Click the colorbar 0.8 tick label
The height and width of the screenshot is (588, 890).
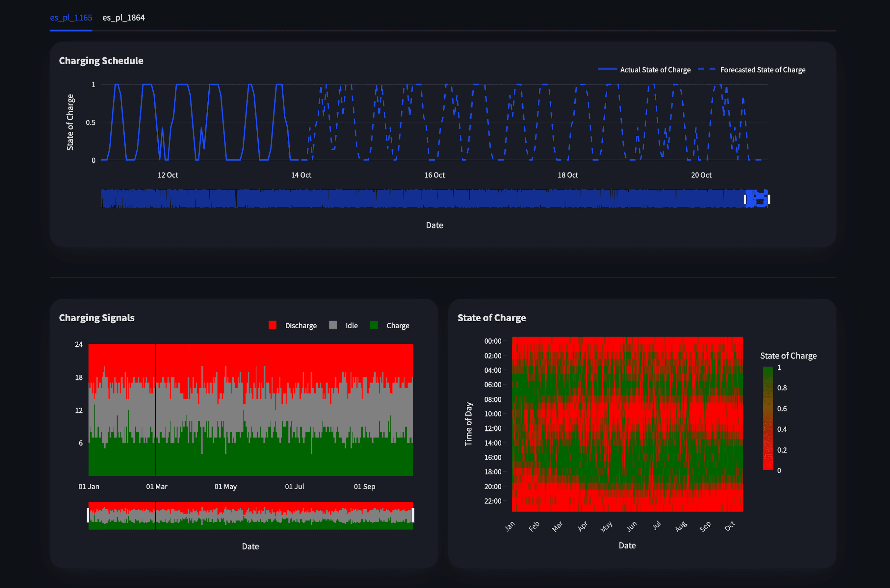pos(782,388)
